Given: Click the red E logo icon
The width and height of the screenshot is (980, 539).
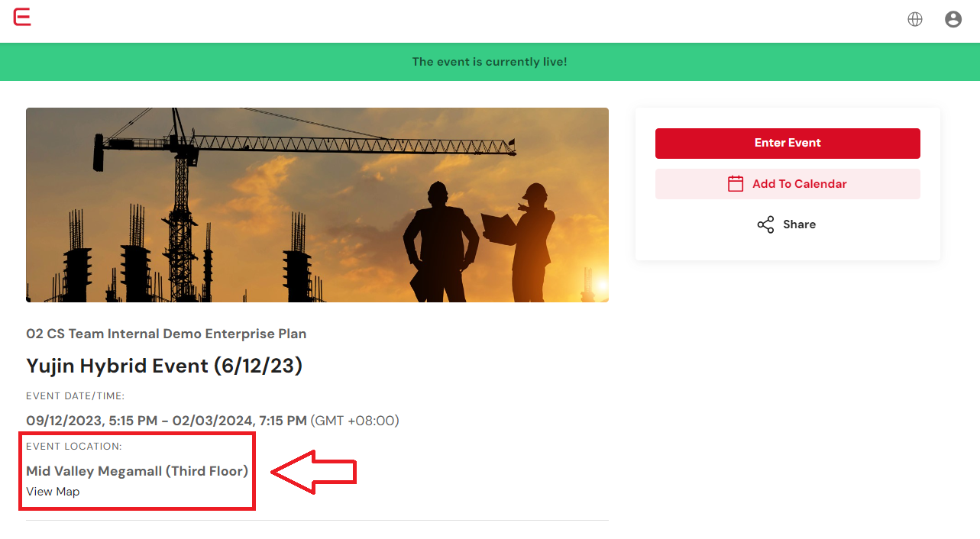Looking at the screenshot, I should coord(22,17).
